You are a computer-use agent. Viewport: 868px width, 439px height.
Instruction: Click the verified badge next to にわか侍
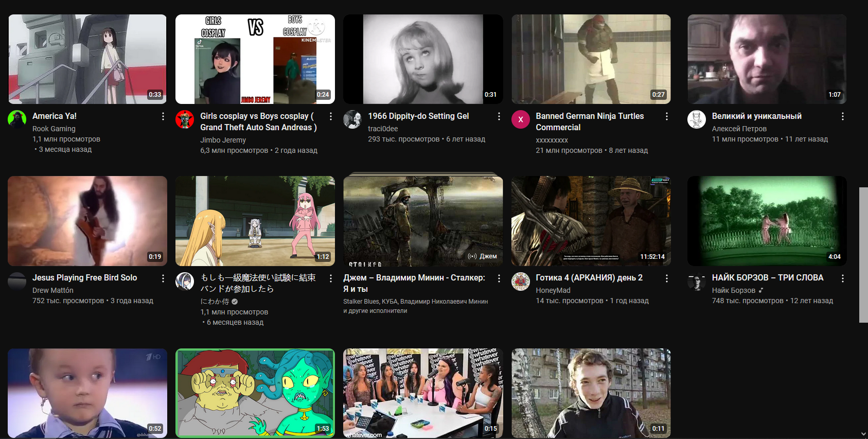tap(235, 302)
